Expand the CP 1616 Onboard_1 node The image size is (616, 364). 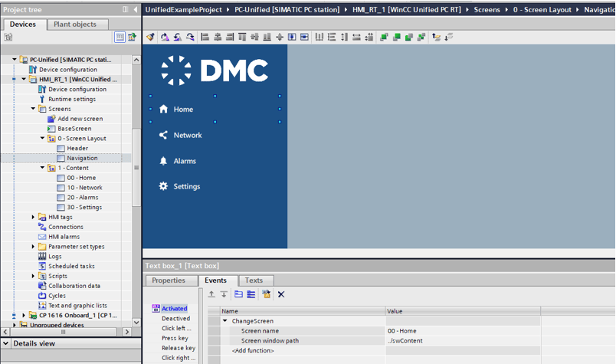pos(24,315)
